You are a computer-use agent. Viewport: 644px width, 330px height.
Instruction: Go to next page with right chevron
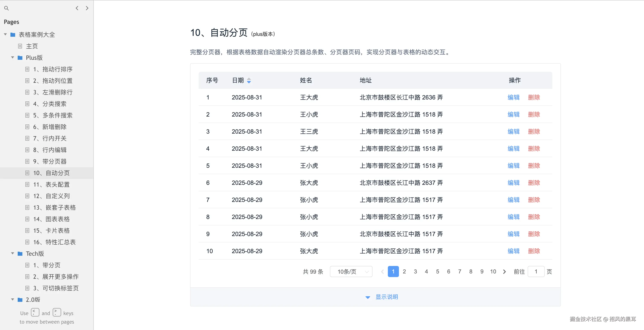87,8
